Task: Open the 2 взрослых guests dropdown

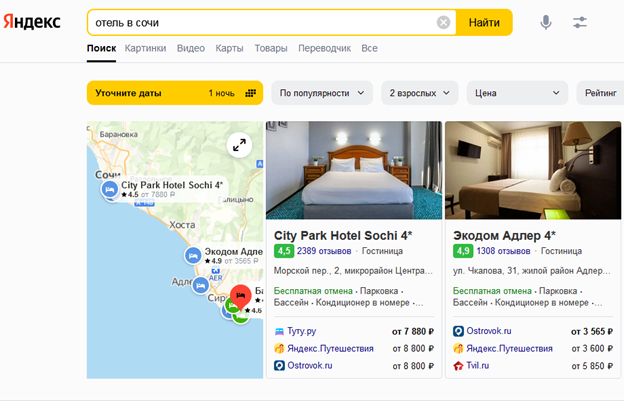Action: (420, 93)
